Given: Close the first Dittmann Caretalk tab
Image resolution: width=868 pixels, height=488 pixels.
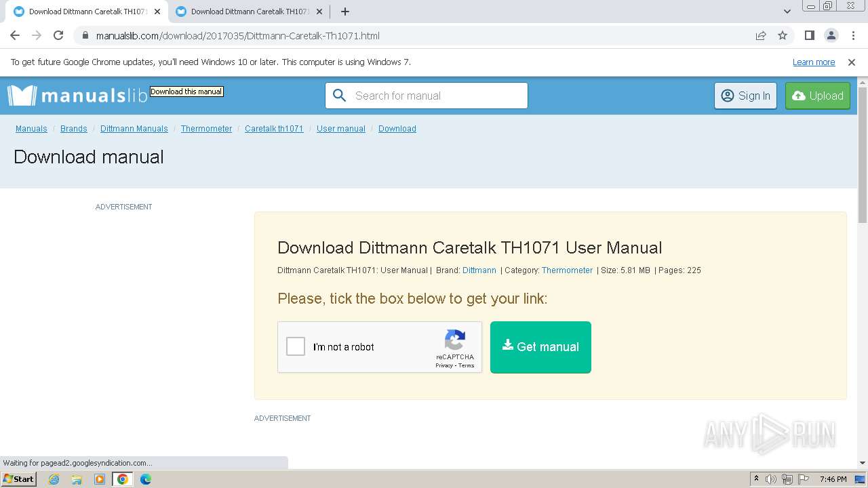Looking at the screenshot, I should tap(157, 12).
